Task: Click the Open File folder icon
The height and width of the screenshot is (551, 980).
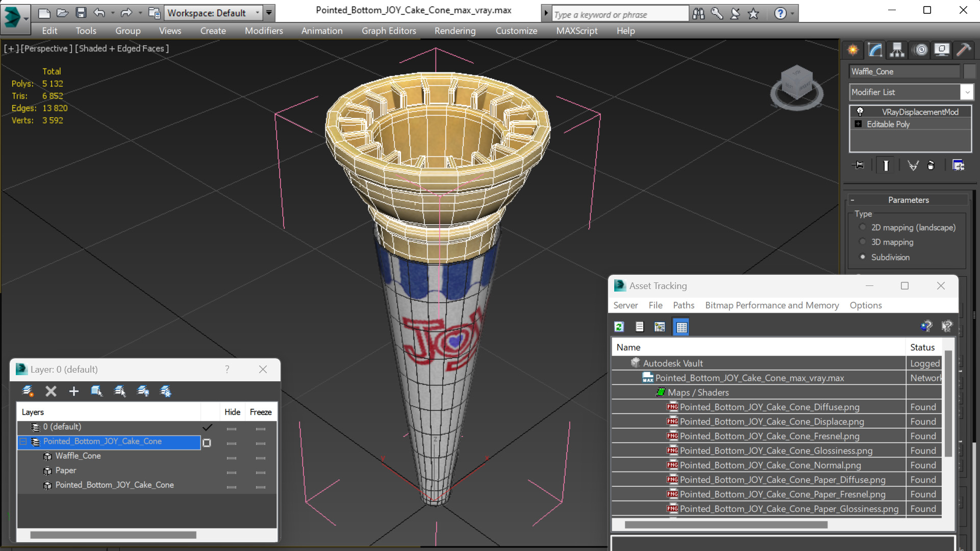Action: (x=62, y=13)
